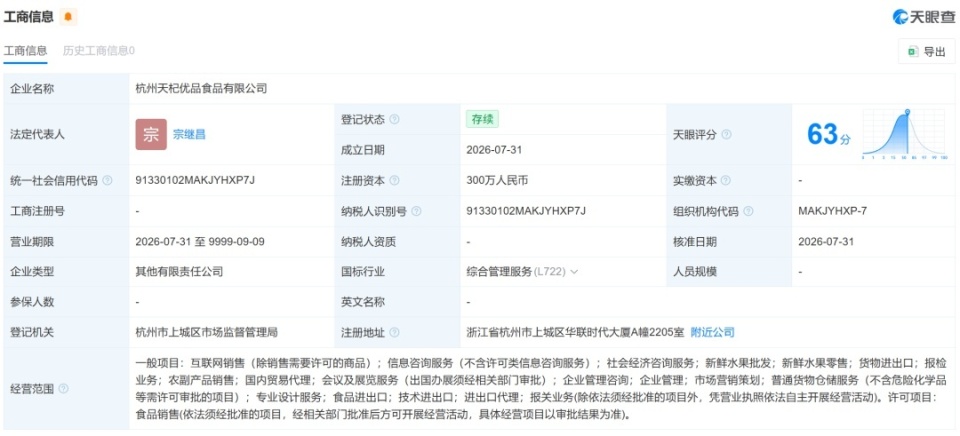Image resolution: width=960 pixels, height=436 pixels.
Task: Click 杭州市上城区市场监督管理局 registration authority
Action: pyautogui.click(x=207, y=333)
